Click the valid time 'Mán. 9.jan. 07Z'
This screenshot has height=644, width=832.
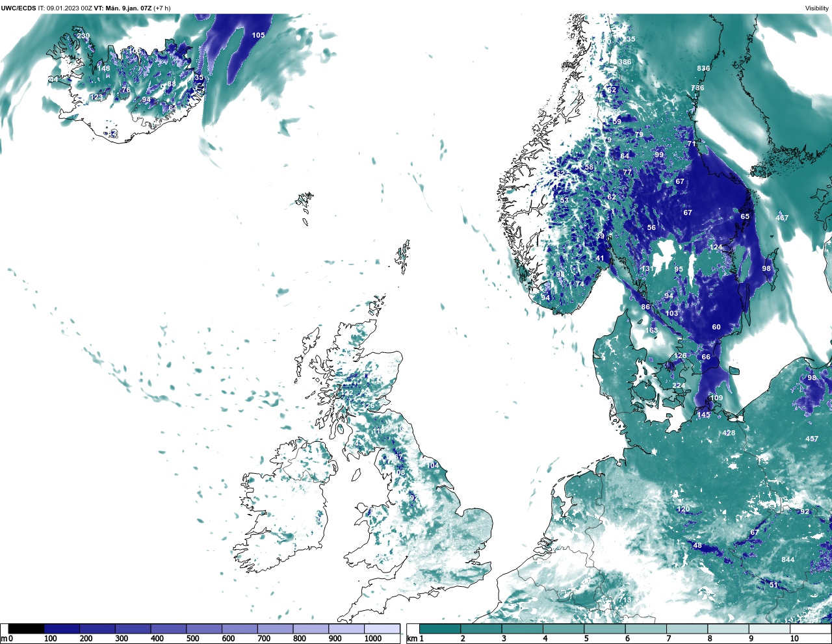[128, 8]
